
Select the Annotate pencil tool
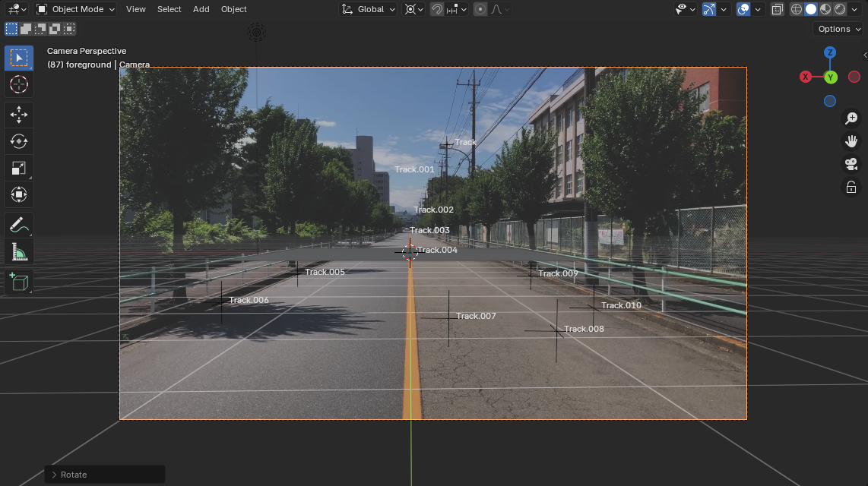19,225
